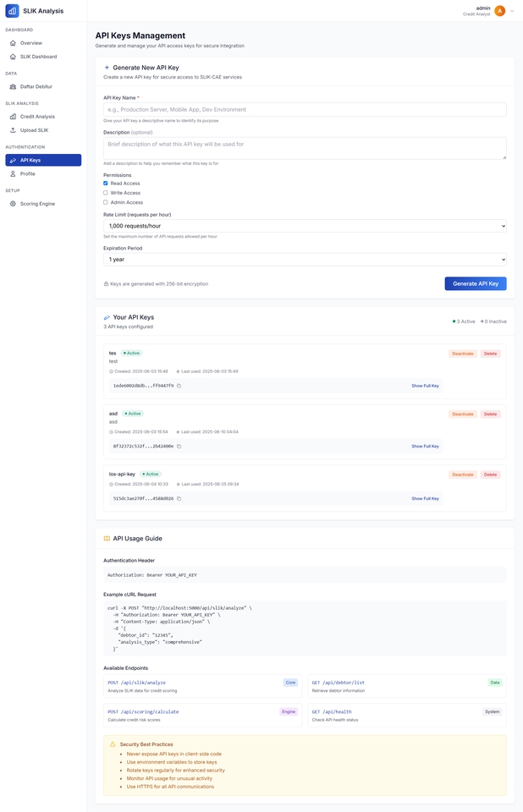Focus the API Key Name field
Screen dimensions: 523x812
[x=305, y=109]
